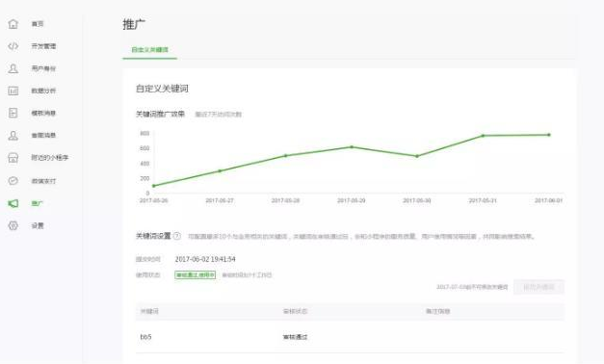Click the '推广' page title
This screenshot has height=364, width=604.
(134, 24)
